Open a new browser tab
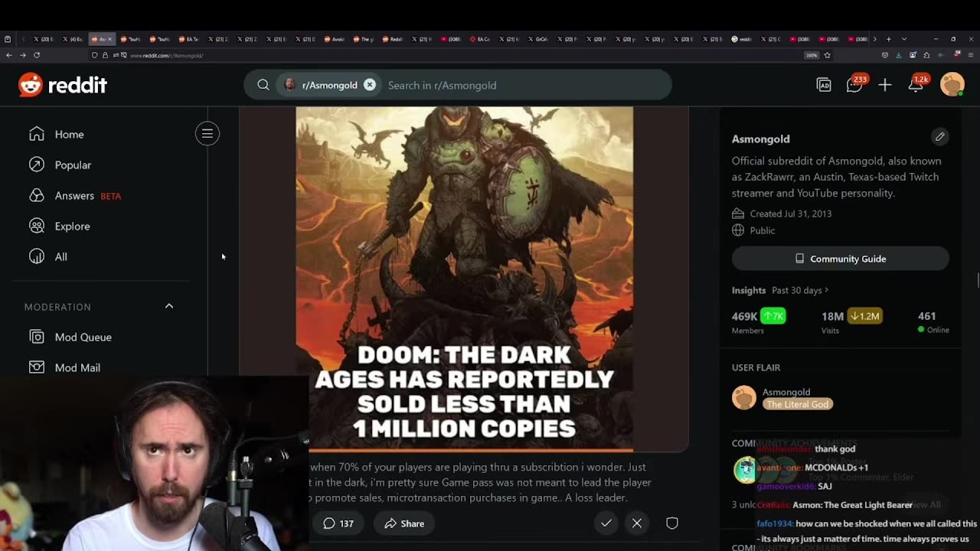The width and height of the screenshot is (980, 551). (888, 39)
